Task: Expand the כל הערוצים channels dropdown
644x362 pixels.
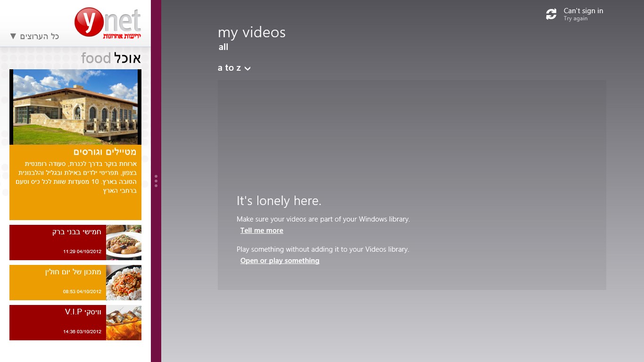Action: pyautogui.click(x=34, y=36)
